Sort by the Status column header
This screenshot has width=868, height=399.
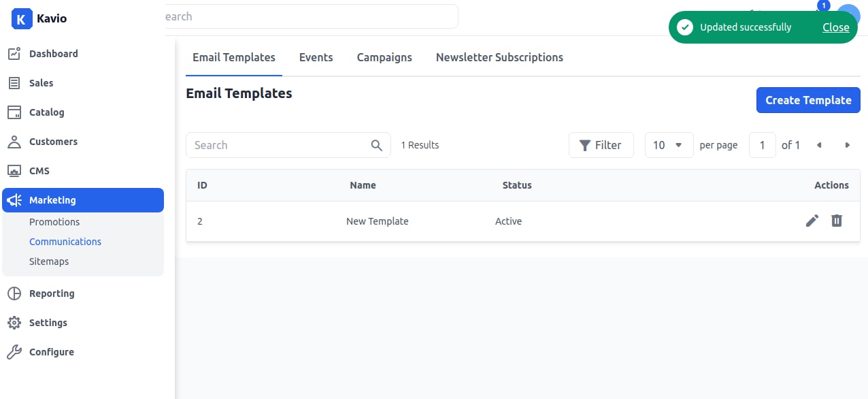tap(517, 185)
